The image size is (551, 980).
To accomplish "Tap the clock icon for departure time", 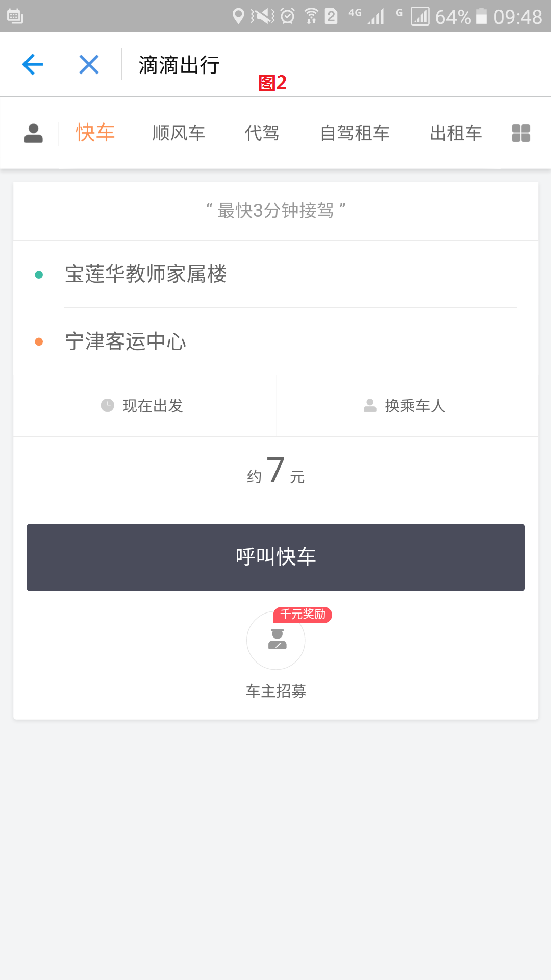I will [x=108, y=405].
